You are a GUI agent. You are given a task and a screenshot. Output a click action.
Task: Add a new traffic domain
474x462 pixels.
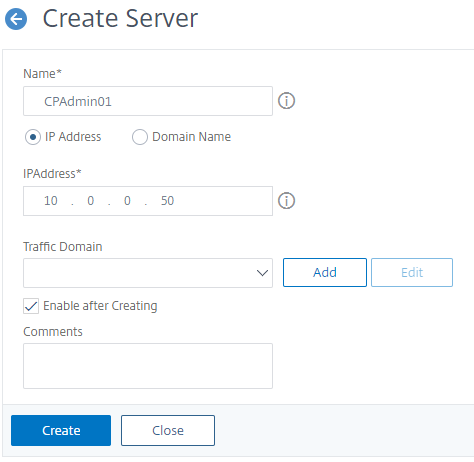coord(325,273)
